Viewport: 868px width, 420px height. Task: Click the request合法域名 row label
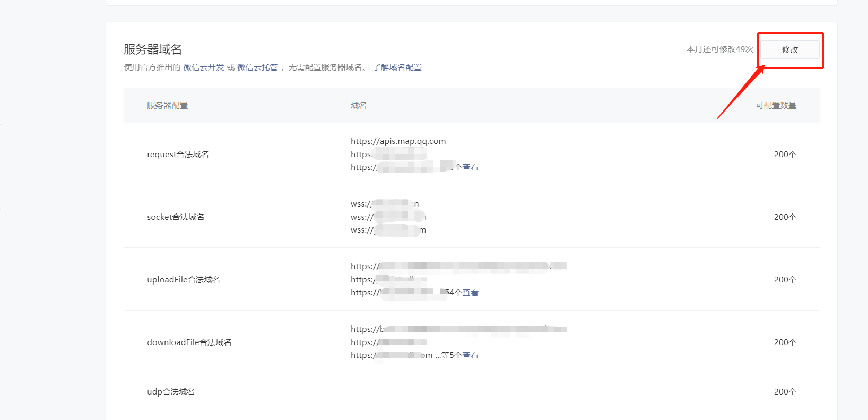[x=178, y=155]
